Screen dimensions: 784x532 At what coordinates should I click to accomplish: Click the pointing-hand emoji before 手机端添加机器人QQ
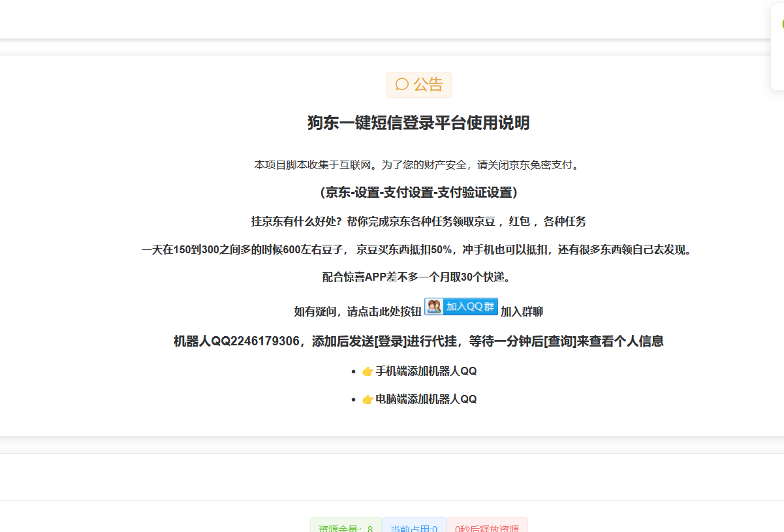pyautogui.click(x=368, y=371)
